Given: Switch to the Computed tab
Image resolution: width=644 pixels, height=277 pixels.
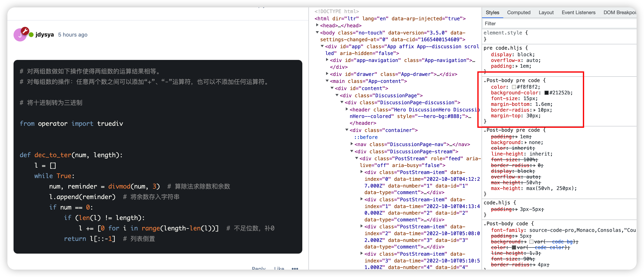Looking at the screenshot, I should [518, 13].
